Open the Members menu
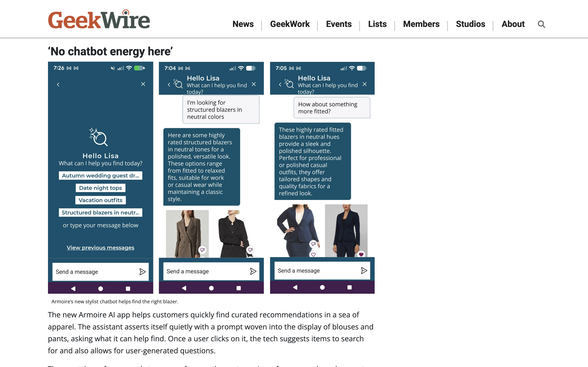 [421, 24]
